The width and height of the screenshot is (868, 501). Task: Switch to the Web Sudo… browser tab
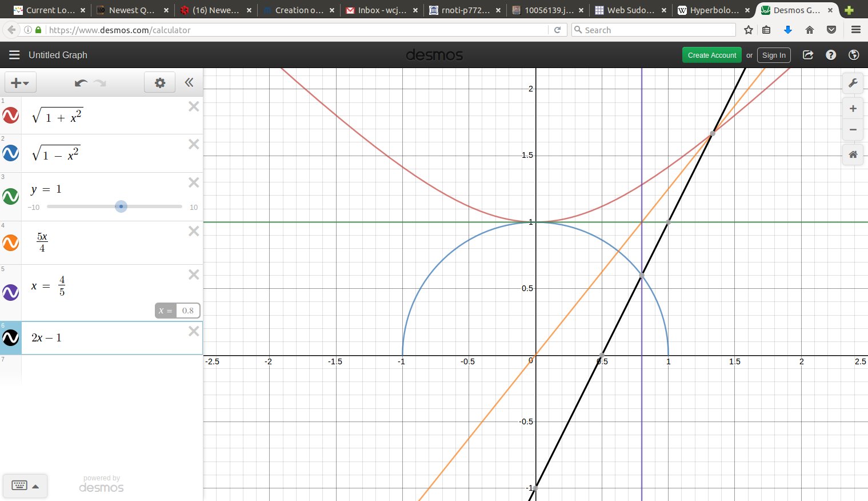tap(630, 10)
